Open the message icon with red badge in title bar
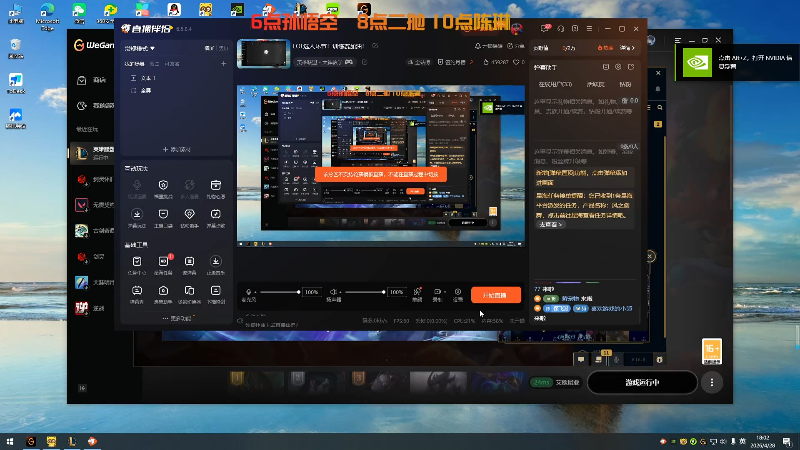Image resolution: width=800 pixels, height=450 pixels. pos(545,29)
